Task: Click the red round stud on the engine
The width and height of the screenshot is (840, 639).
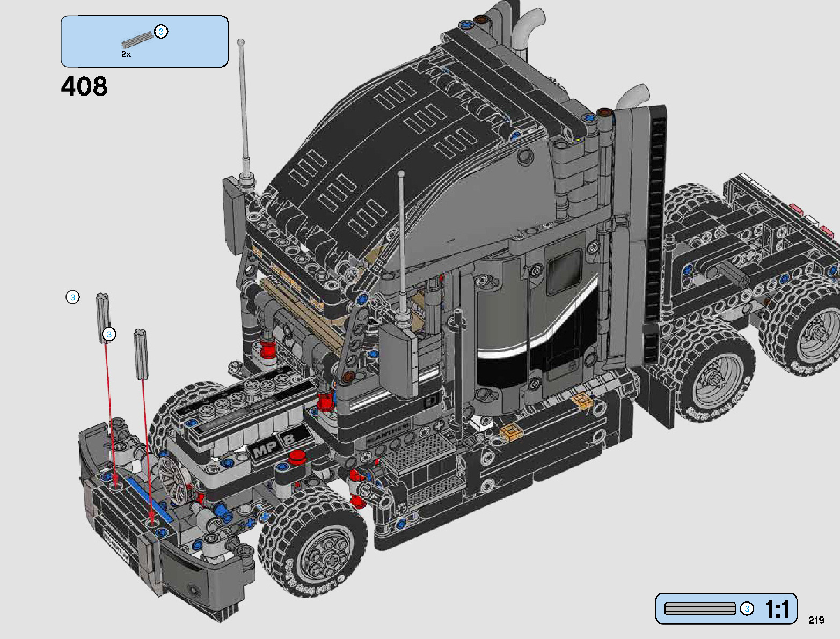Action: pos(297,458)
